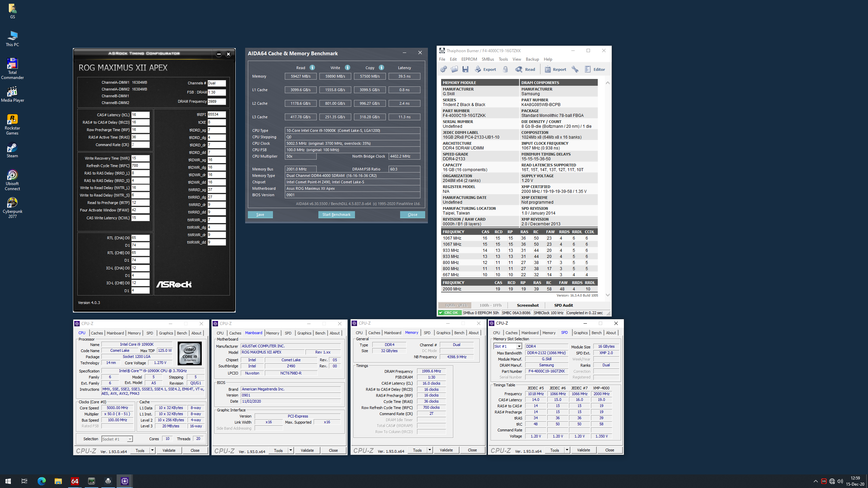The width and height of the screenshot is (868, 488).
Task: Click the Export toolbar button in Thaiphoon Burner
Action: [485, 69]
